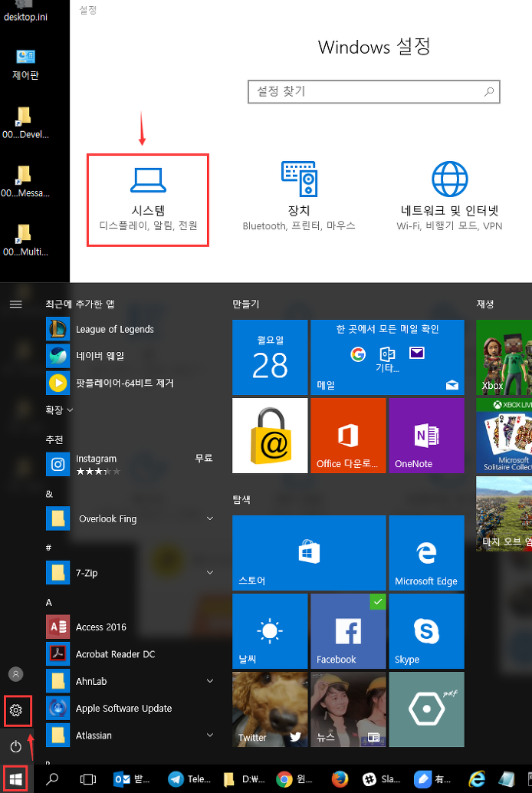Open the 메일 tile
The height and width of the screenshot is (793, 532).
[387, 357]
